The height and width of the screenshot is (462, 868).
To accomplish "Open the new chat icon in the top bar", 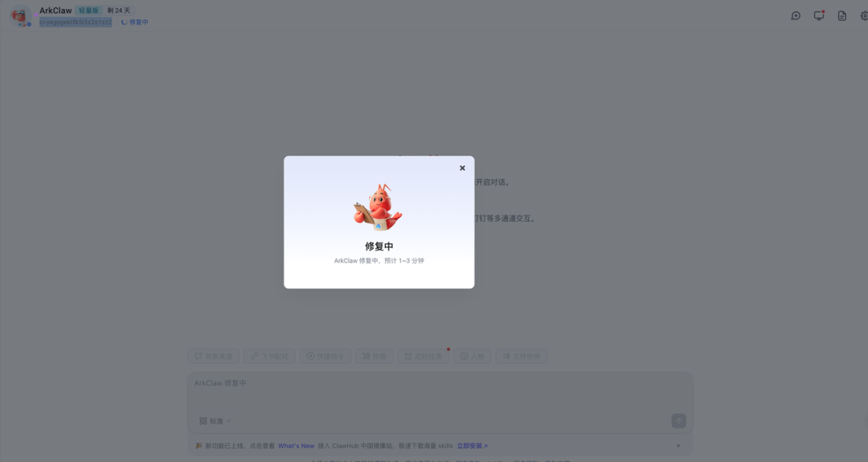I will [x=796, y=16].
